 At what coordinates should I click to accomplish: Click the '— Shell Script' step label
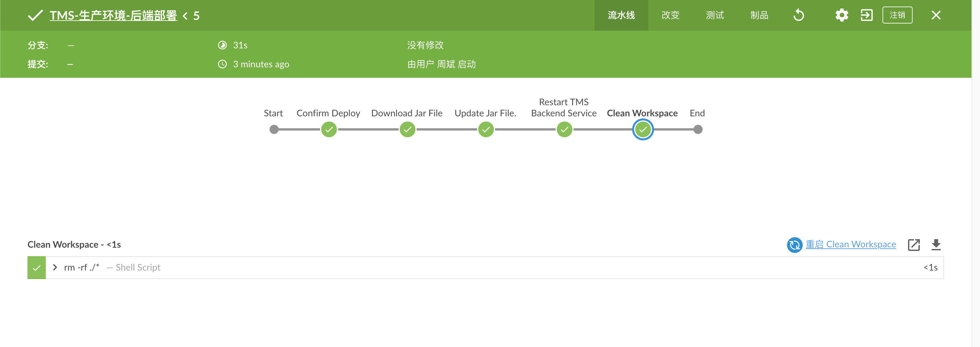point(133,268)
